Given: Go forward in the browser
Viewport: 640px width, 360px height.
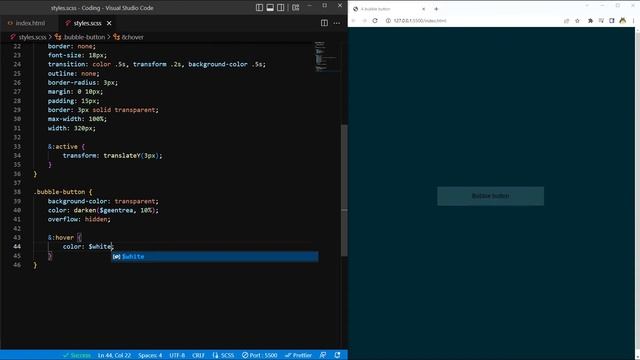Looking at the screenshot, I should (364, 20).
